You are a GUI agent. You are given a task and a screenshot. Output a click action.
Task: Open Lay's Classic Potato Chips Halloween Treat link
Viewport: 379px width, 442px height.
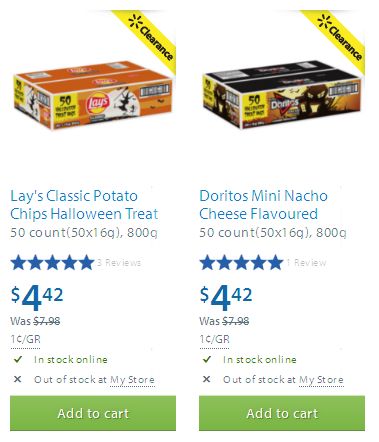pos(84,205)
